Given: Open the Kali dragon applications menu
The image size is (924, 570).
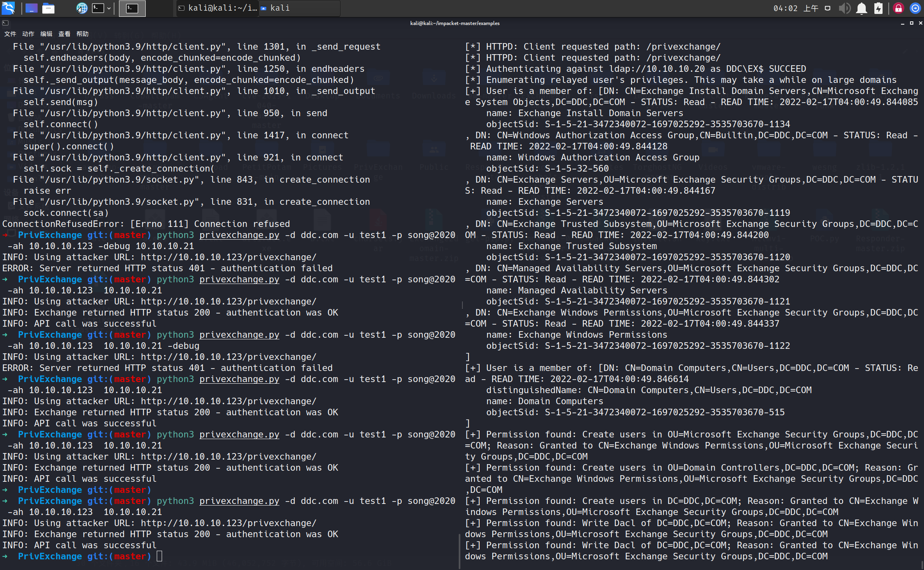Looking at the screenshot, I should click(x=8, y=8).
